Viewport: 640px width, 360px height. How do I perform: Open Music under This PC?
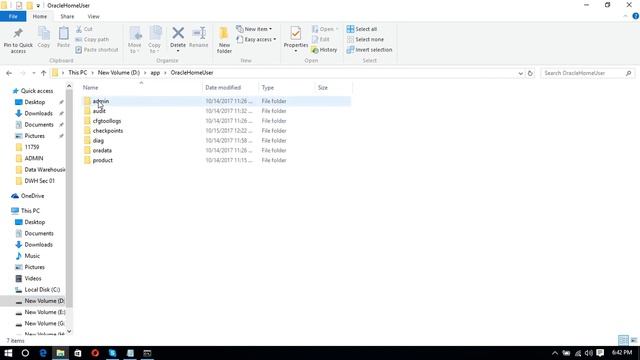pyautogui.click(x=32, y=256)
